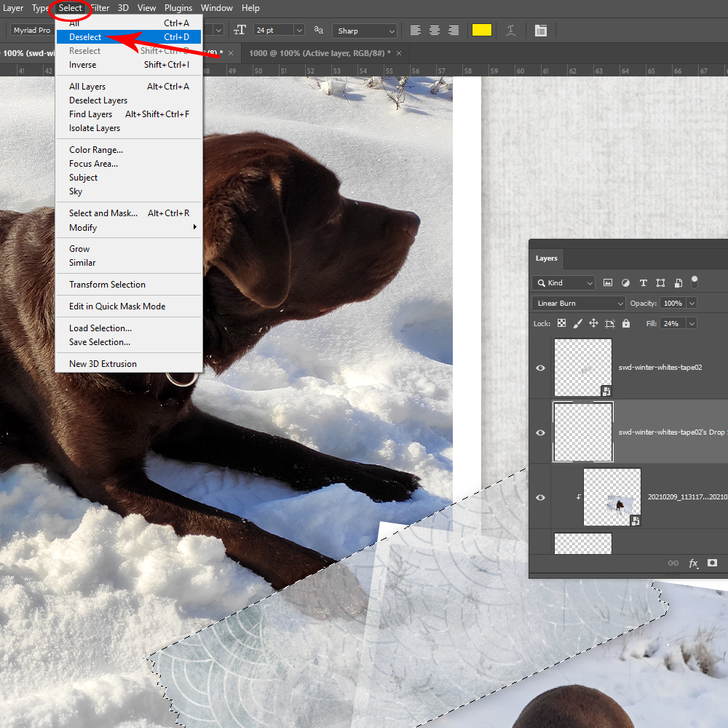Toggle the Character and Paragraph panels icon
The image size is (728, 728).
(540, 31)
